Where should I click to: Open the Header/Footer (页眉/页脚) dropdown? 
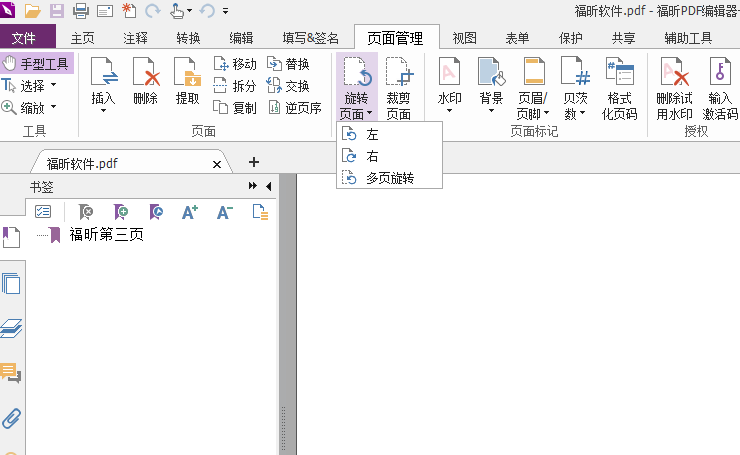533,87
